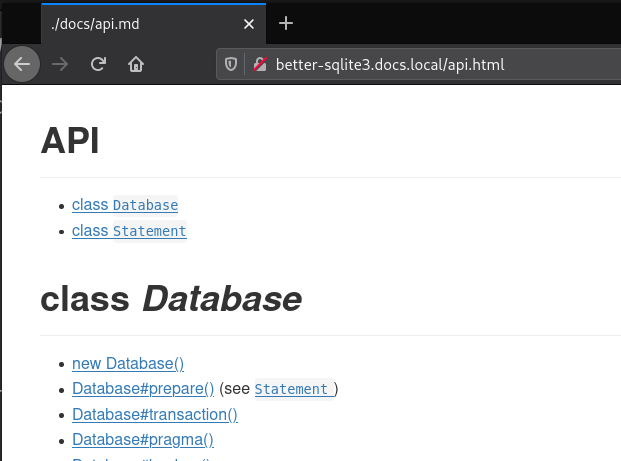
Task: Click the Statement link next to "see"
Action: coord(294,389)
